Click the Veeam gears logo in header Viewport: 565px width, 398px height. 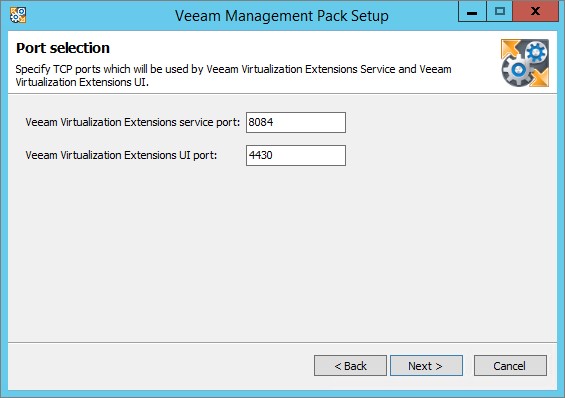[x=525, y=63]
